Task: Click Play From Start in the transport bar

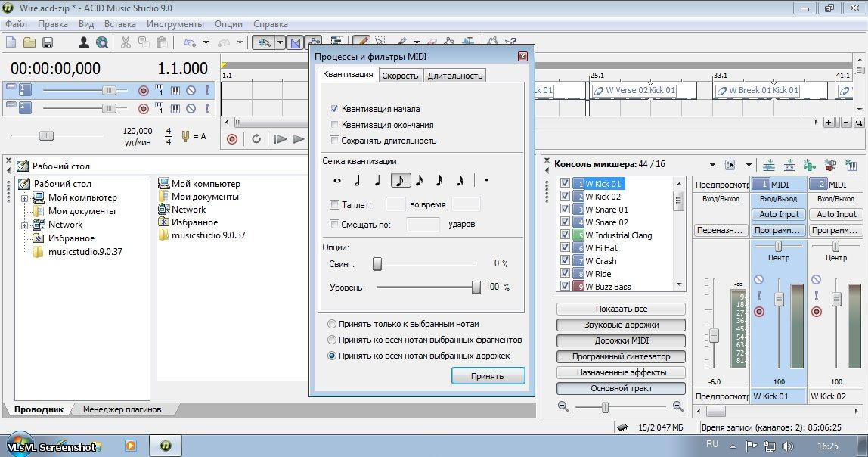Action: pos(280,139)
